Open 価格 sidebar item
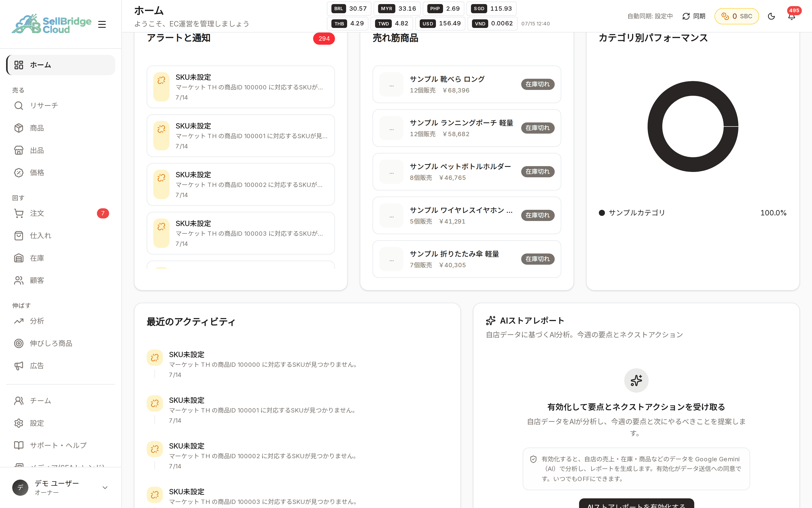 point(61,173)
